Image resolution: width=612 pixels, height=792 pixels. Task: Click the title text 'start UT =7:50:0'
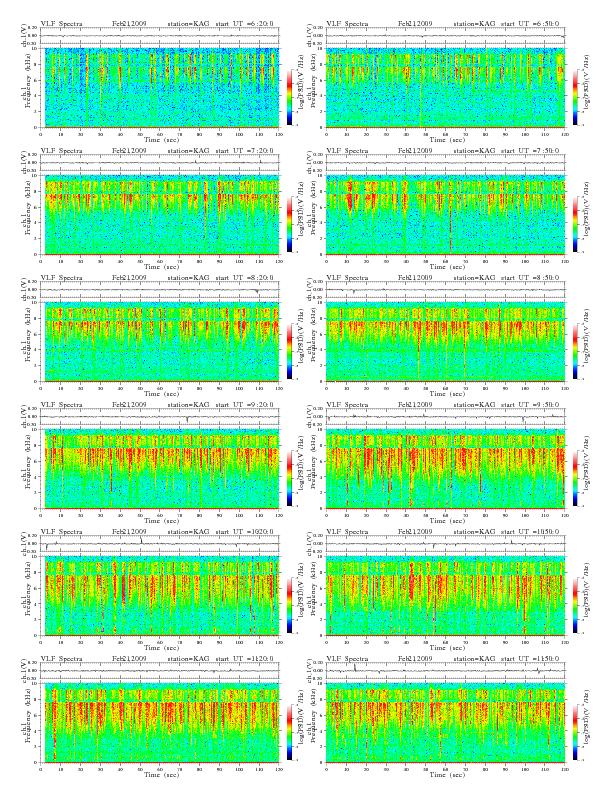(530, 151)
